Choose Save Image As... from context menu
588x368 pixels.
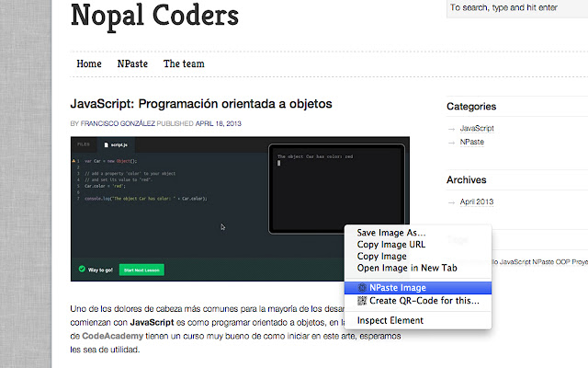click(x=418, y=233)
